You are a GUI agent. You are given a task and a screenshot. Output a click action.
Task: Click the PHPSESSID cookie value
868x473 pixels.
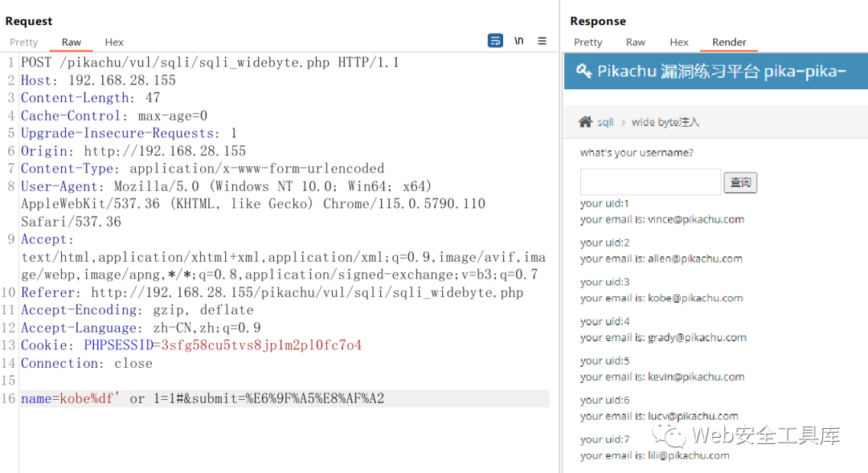261,345
